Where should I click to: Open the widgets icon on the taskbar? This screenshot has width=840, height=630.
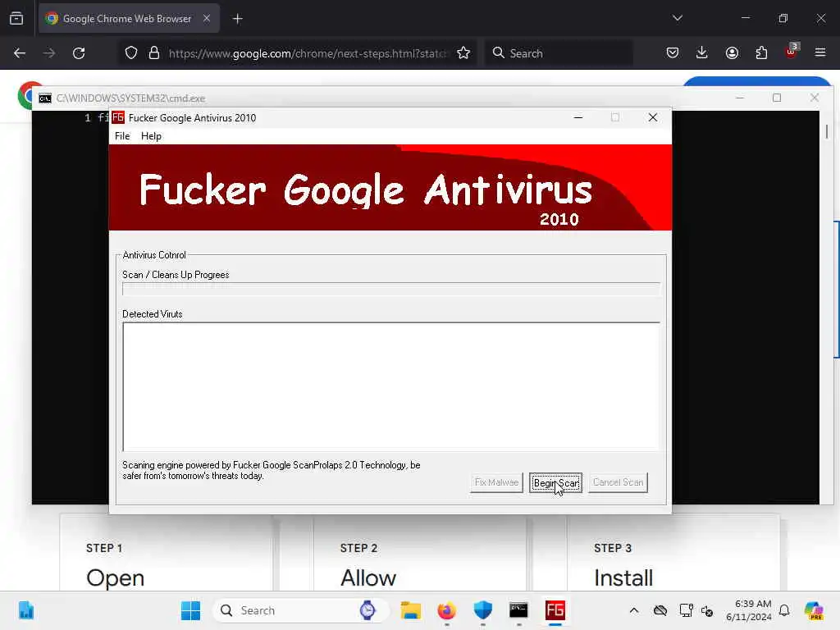click(25, 610)
